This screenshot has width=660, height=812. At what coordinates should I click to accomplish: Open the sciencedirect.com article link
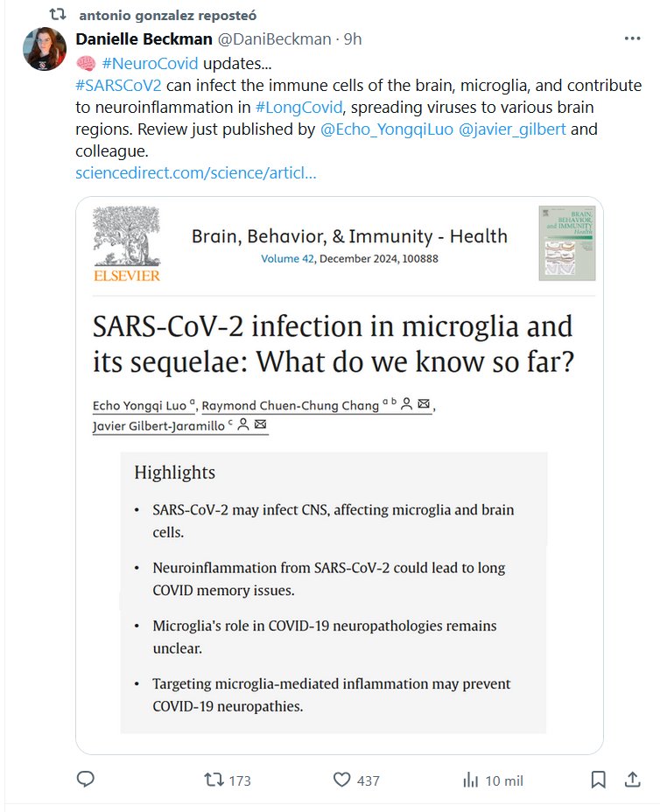(196, 172)
